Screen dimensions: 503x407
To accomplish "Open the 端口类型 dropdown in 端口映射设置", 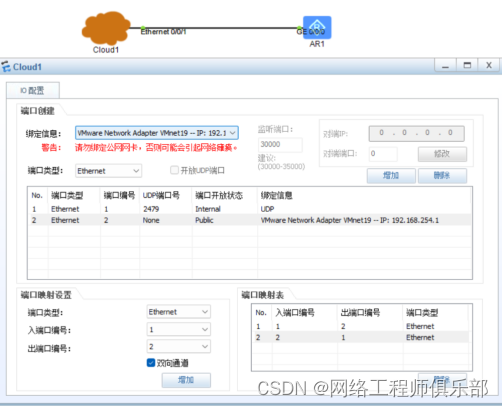I will coord(179,312).
